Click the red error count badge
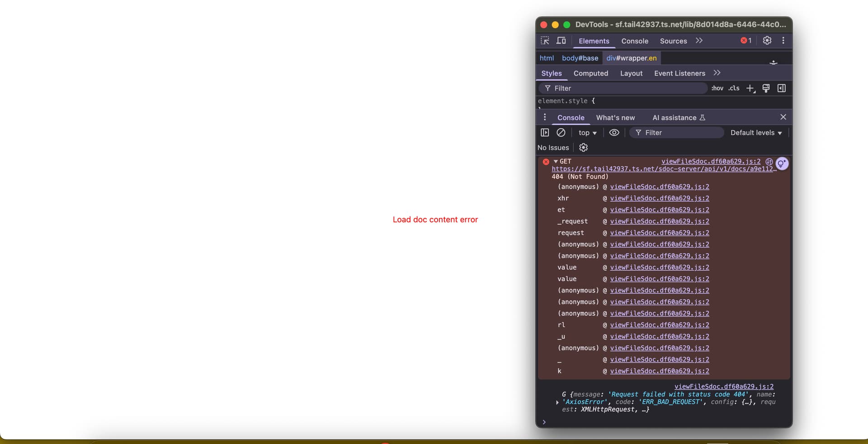 [746, 41]
